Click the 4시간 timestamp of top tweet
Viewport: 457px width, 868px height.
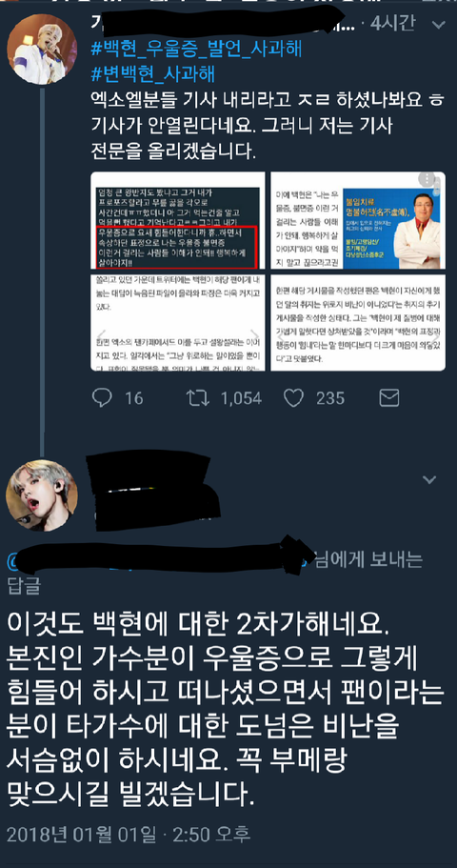tap(395, 25)
